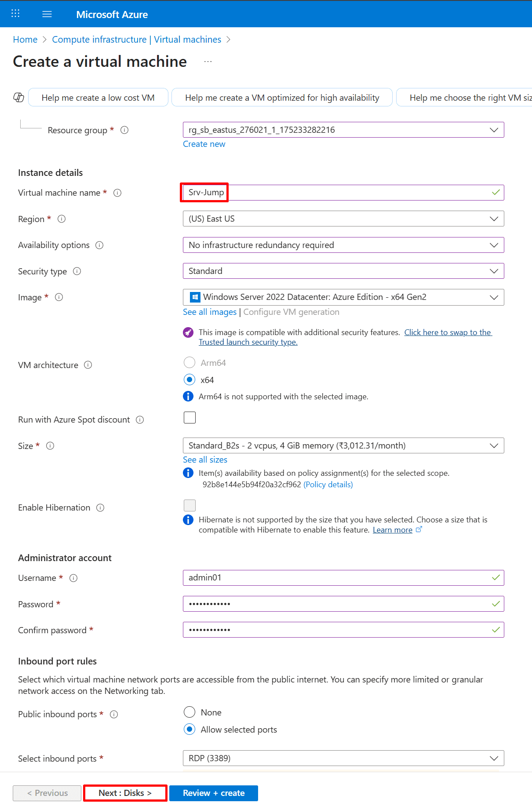
Task: Expand the Region dropdown
Action: pyautogui.click(x=343, y=219)
